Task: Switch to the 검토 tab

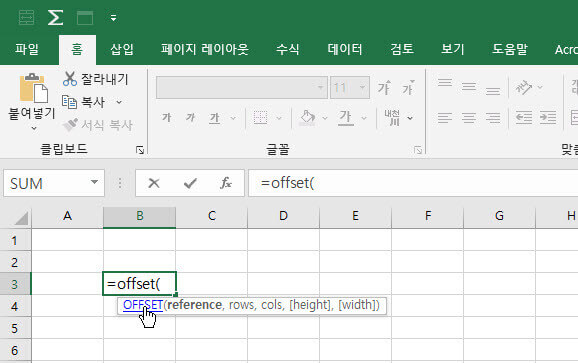Action: pyautogui.click(x=402, y=49)
